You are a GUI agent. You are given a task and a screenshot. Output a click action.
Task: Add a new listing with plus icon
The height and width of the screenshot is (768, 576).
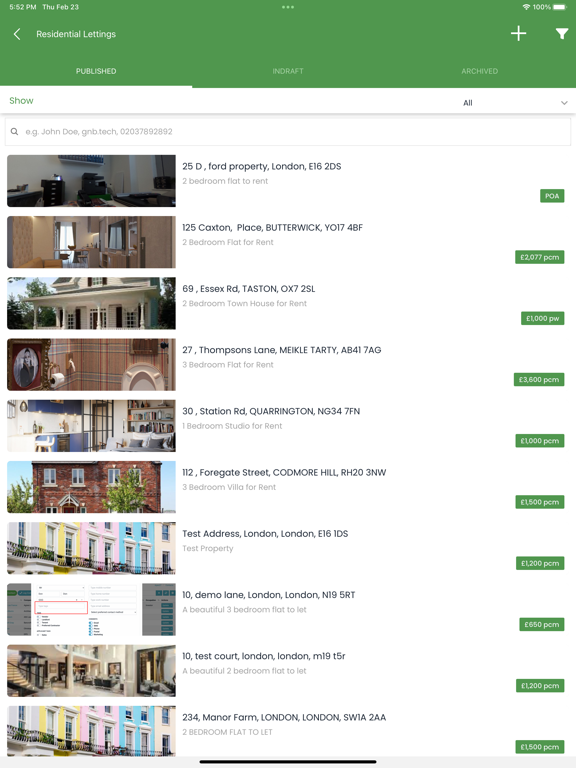click(518, 34)
